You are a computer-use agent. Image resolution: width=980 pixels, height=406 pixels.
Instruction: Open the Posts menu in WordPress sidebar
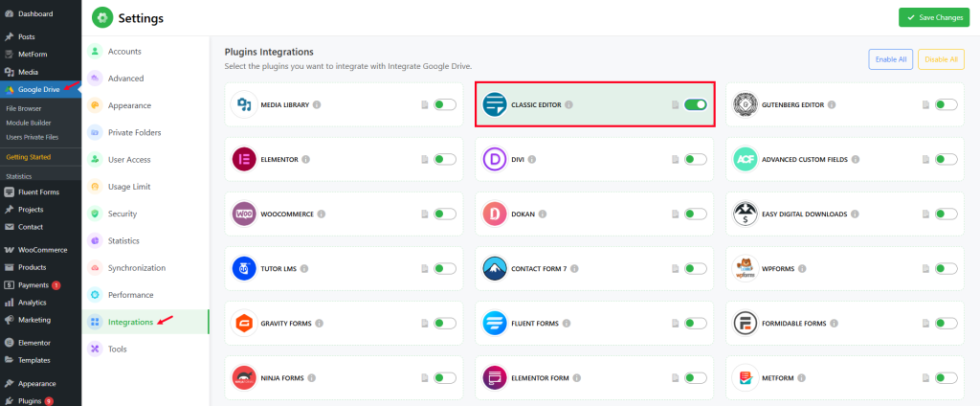pyautogui.click(x=40, y=37)
